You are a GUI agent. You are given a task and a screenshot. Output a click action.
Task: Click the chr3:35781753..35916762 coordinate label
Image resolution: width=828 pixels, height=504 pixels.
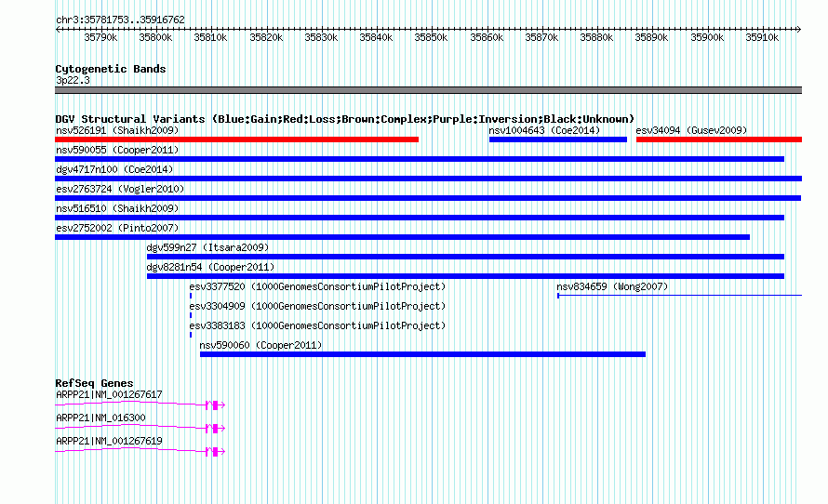click(120, 20)
